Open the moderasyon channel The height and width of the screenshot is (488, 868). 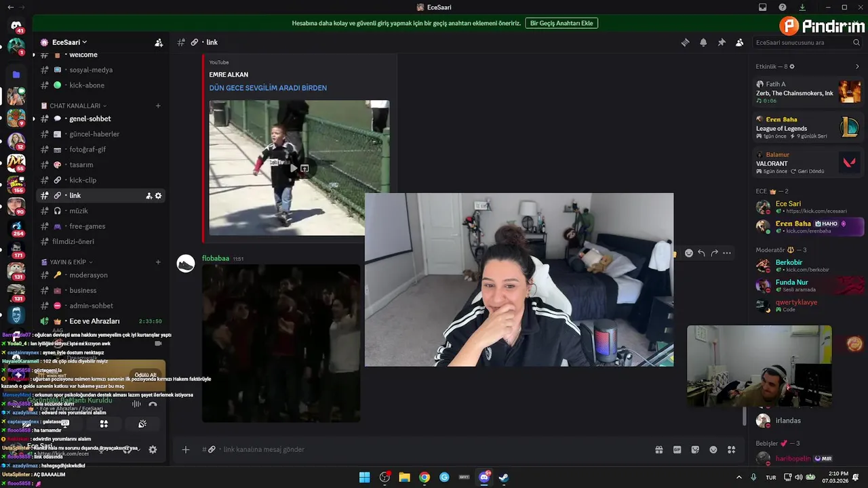coord(101,275)
